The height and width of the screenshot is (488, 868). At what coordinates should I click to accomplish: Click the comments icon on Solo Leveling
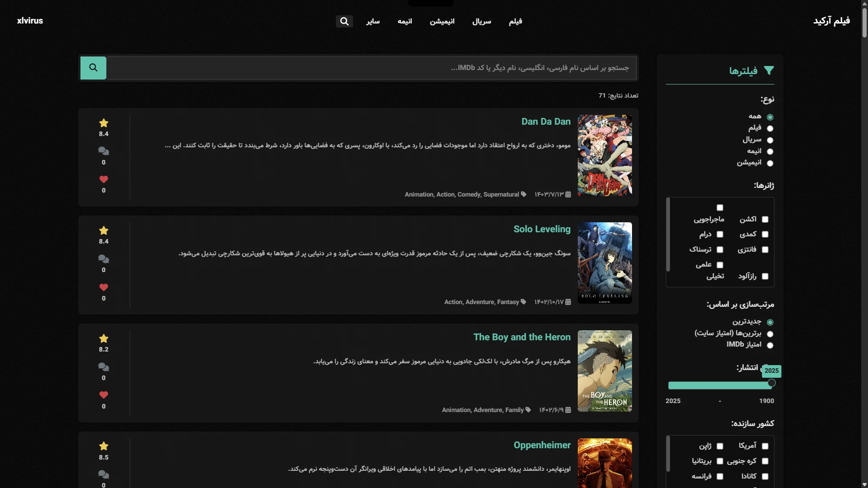pyautogui.click(x=104, y=259)
